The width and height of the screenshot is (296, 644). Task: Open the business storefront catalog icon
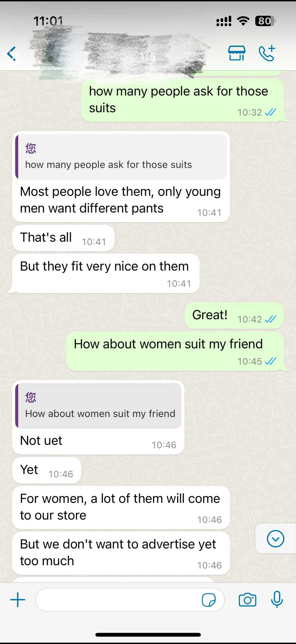point(237,53)
